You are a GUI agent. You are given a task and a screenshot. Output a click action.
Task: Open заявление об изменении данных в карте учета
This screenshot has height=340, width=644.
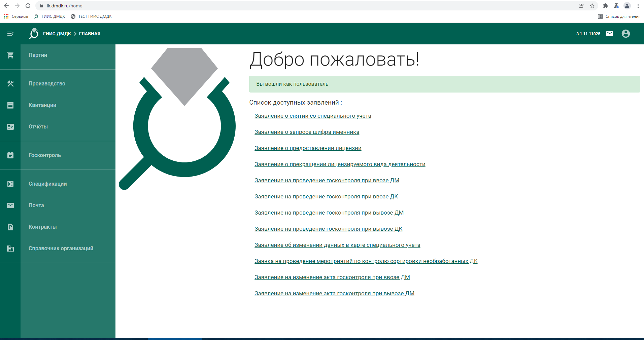point(337,245)
